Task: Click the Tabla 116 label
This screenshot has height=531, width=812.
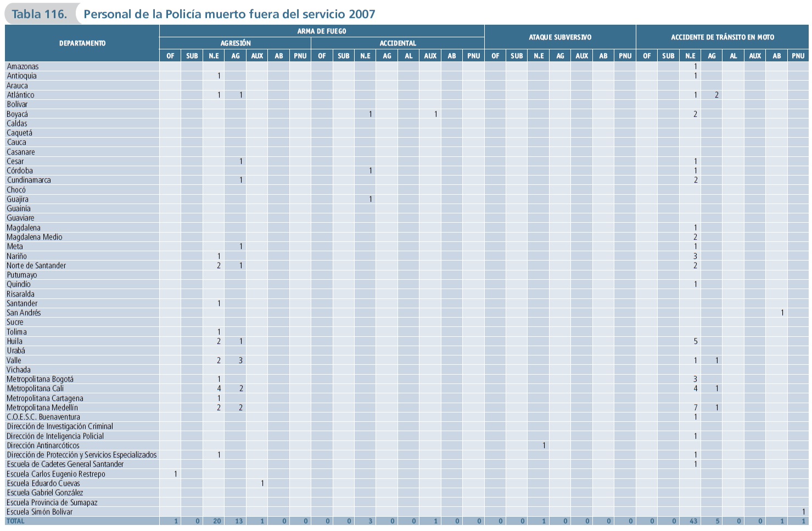Action: pos(39,14)
